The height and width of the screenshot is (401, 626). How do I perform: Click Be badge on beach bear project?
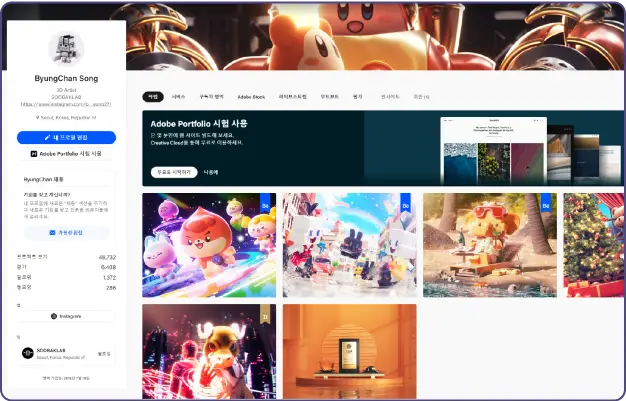546,204
